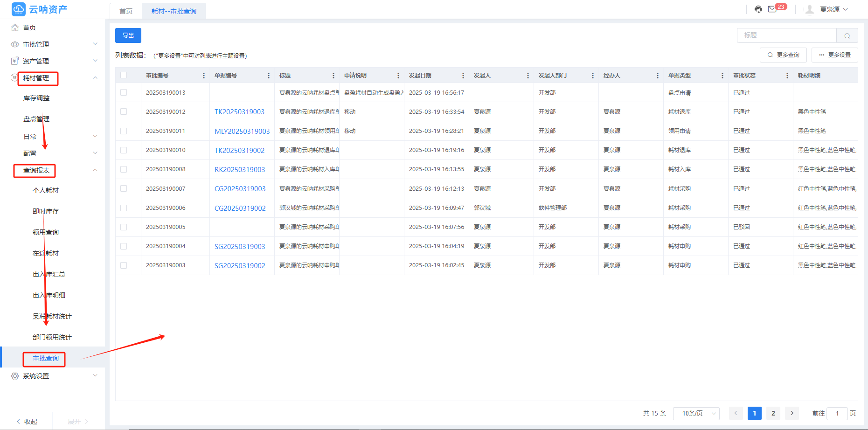Toggle the select-all checkbox in table header

(124, 75)
